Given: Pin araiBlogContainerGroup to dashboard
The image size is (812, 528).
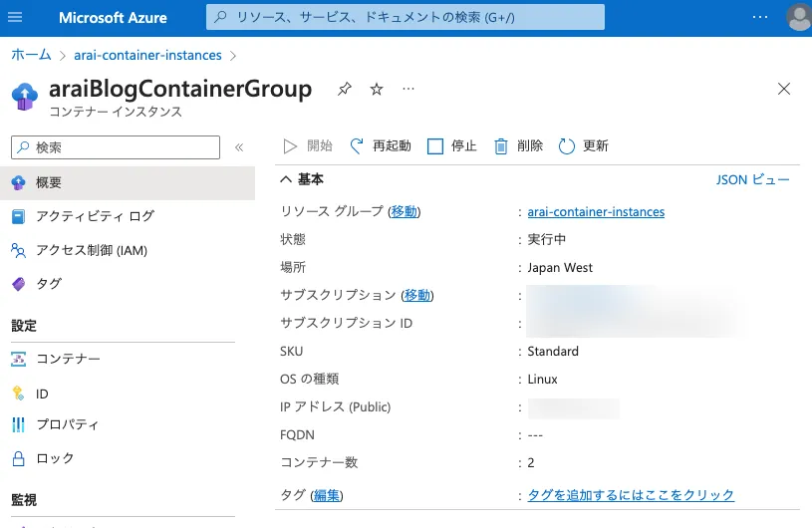Looking at the screenshot, I should point(345,89).
